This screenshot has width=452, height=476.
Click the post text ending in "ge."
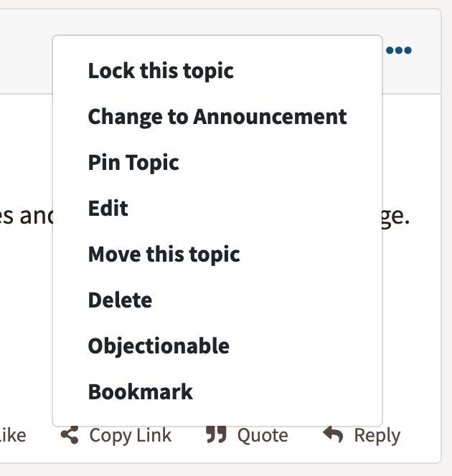click(x=395, y=215)
